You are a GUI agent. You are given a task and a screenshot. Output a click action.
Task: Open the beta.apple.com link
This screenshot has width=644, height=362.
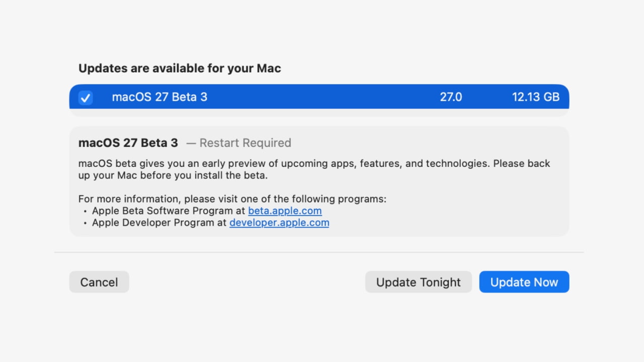click(x=285, y=211)
